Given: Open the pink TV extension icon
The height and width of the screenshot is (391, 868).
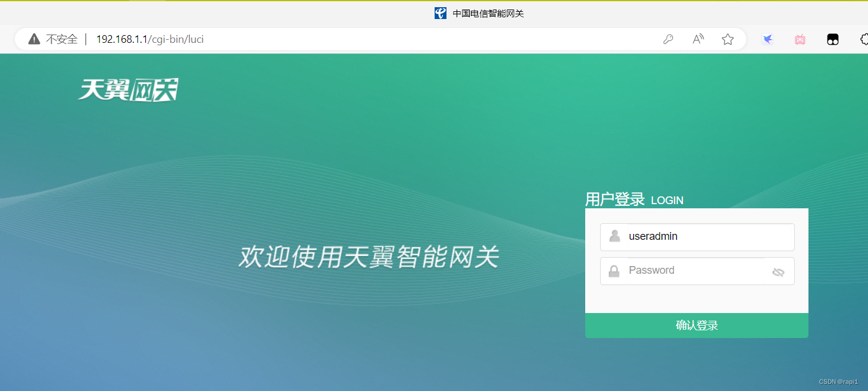Looking at the screenshot, I should tap(800, 39).
